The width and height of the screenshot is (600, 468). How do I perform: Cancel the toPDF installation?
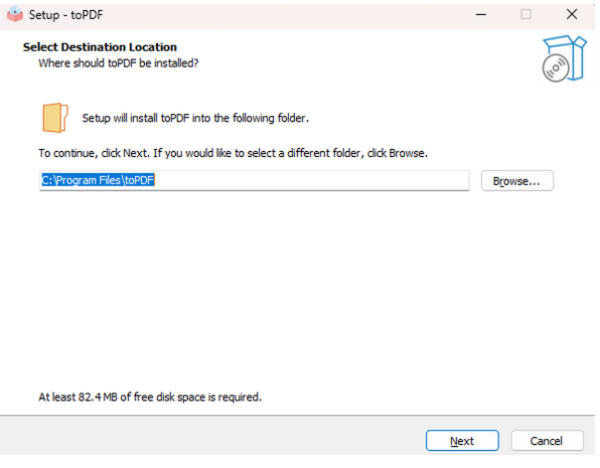pos(547,441)
